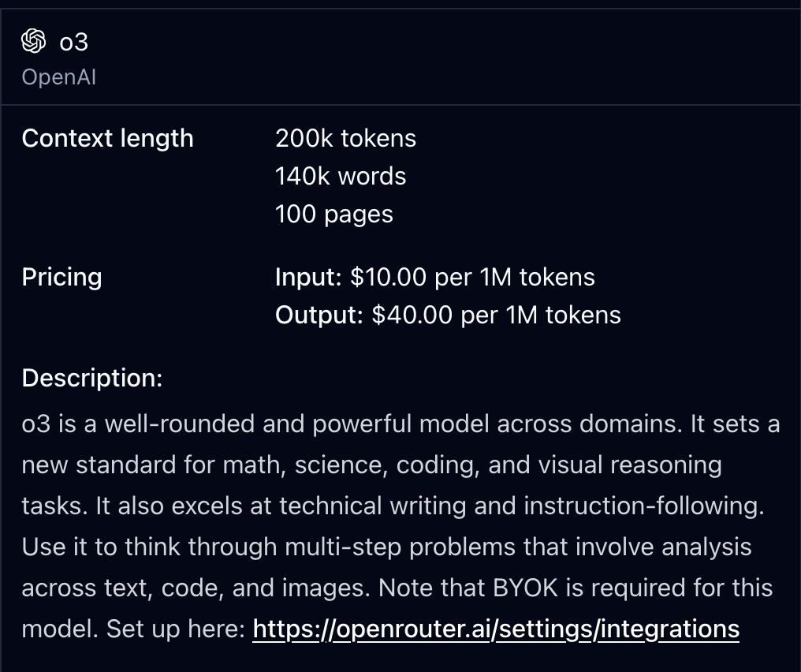This screenshot has width=801, height=672.
Task: Click the Context length label
Action: point(107,138)
